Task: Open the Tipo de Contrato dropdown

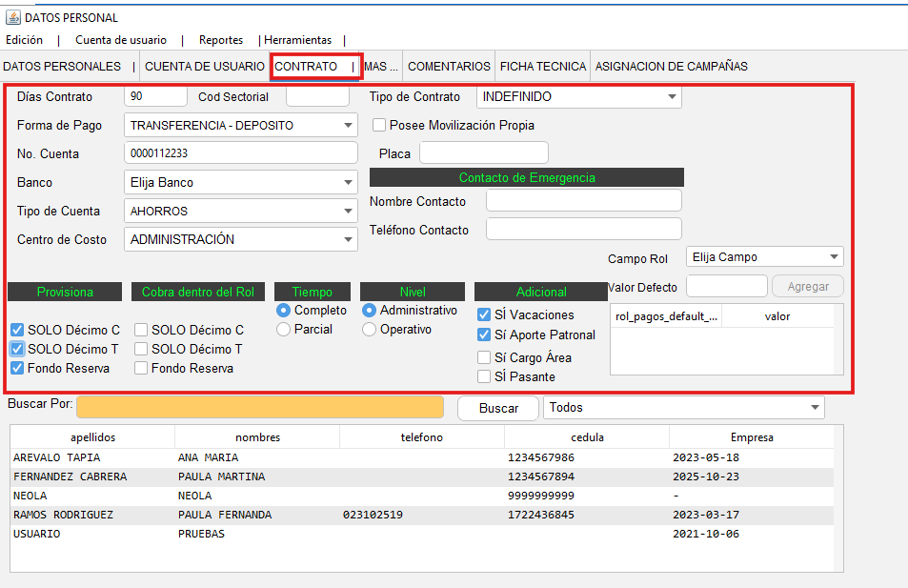Action: pos(672,97)
